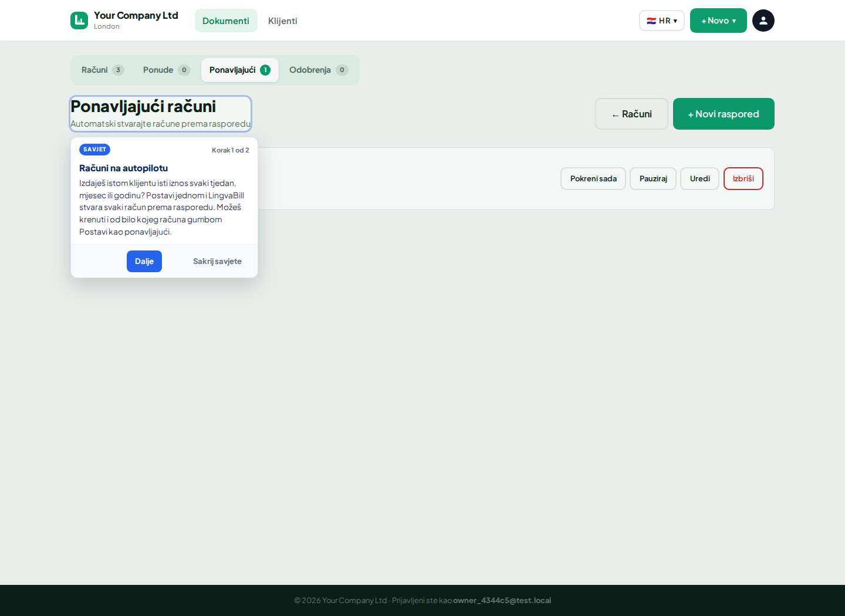Click Pokreni sada to run now
Image resolution: width=845 pixels, height=616 pixels.
pyautogui.click(x=593, y=179)
